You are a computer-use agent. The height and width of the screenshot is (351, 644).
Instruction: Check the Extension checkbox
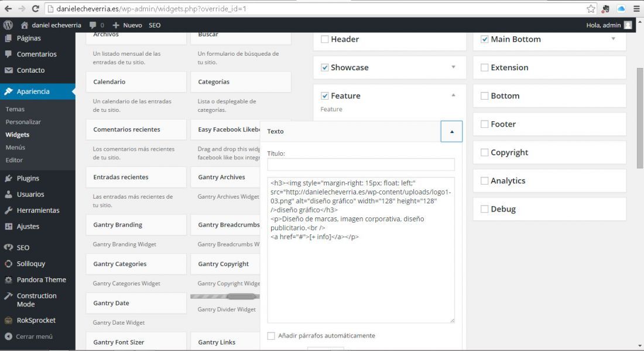[x=485, y=67]
